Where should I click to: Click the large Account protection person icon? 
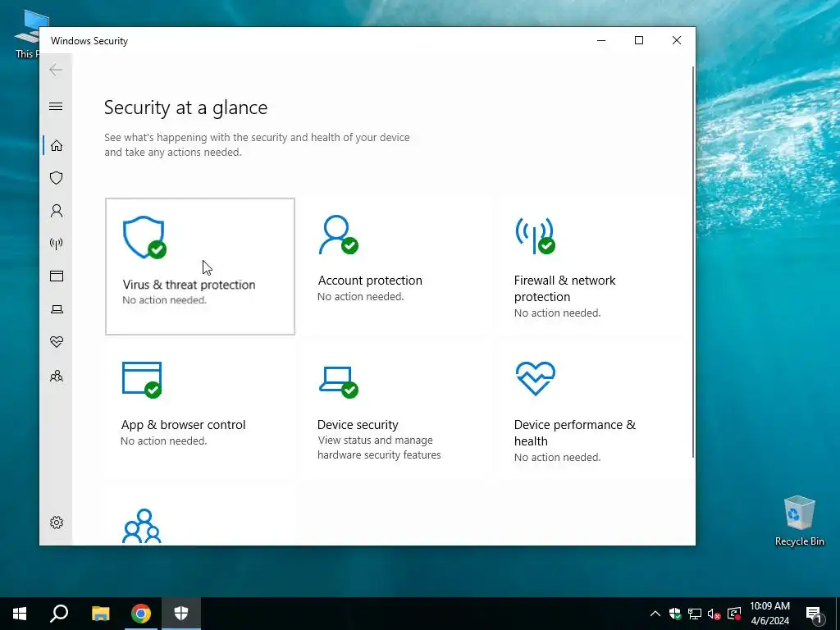(x=338, y=235)
